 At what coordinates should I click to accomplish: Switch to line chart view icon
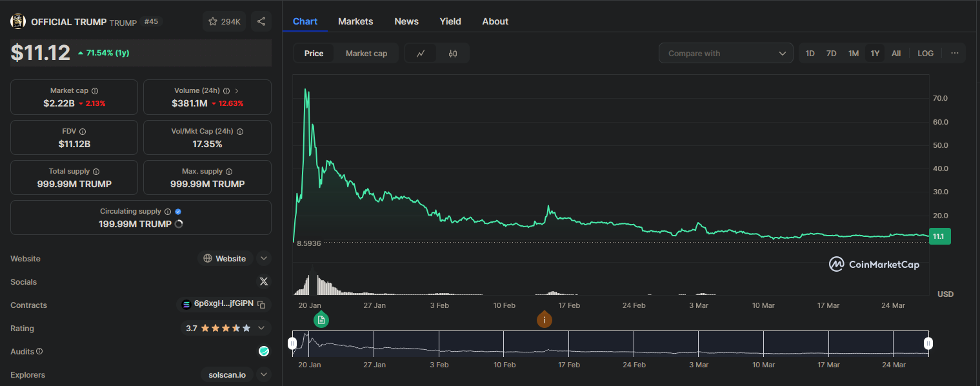(x=421, y=54)
